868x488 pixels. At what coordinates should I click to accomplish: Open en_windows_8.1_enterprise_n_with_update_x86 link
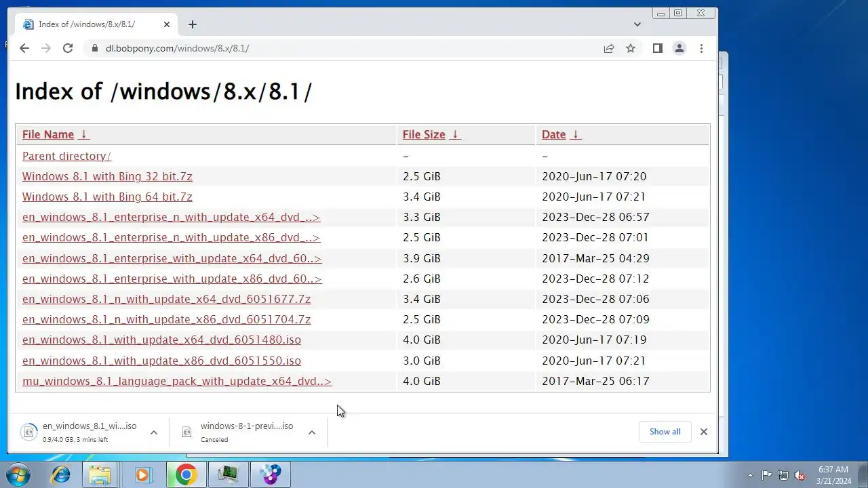point(171,237)
